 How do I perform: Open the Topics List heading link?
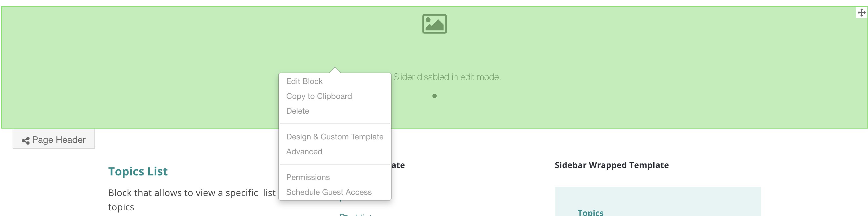pos(138,171)
